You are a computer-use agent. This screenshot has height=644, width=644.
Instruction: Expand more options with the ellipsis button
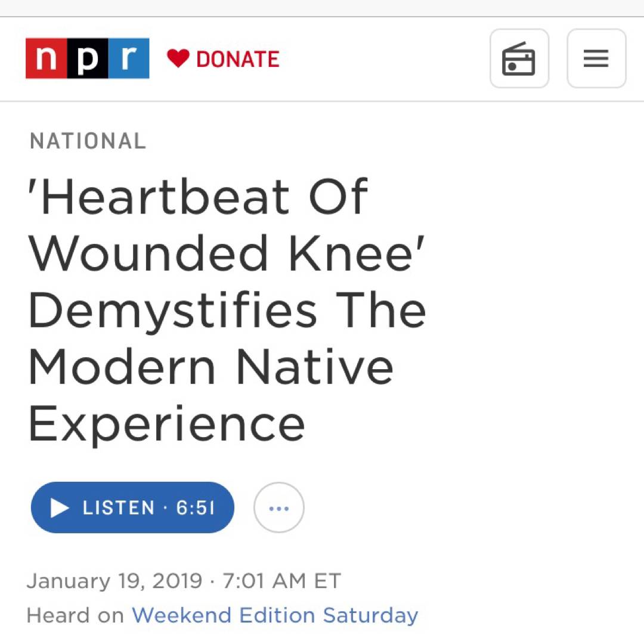[278, 508]
